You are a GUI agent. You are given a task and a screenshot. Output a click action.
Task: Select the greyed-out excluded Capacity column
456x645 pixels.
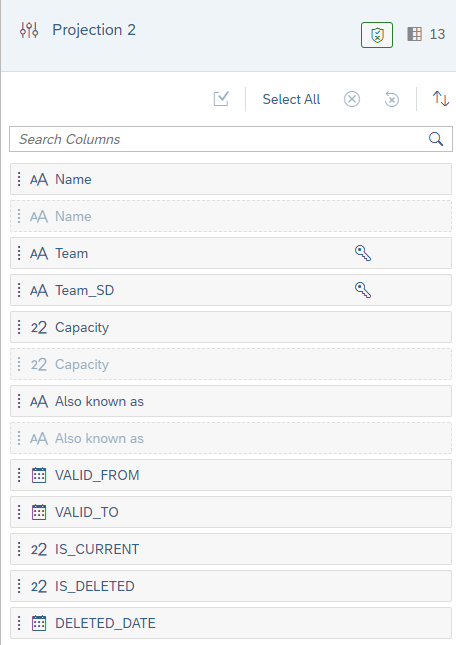click(231, 364)
